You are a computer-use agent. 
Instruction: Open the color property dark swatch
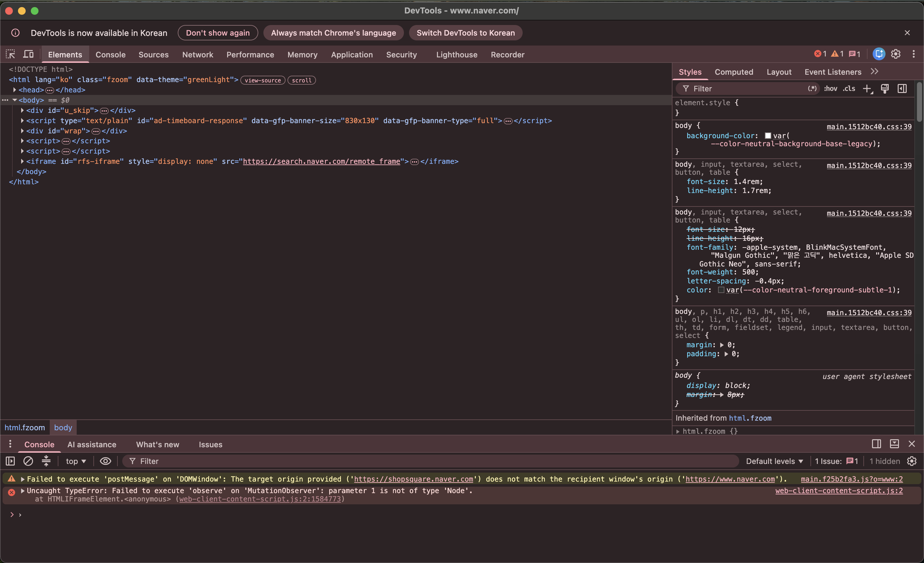[721, 290]
